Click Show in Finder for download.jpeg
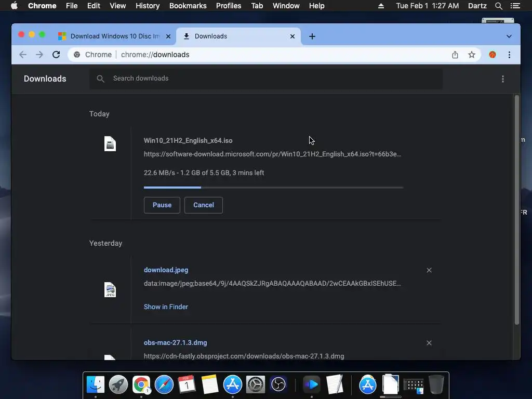The width and height of the screenshot is (532, 399). (166, 307)
